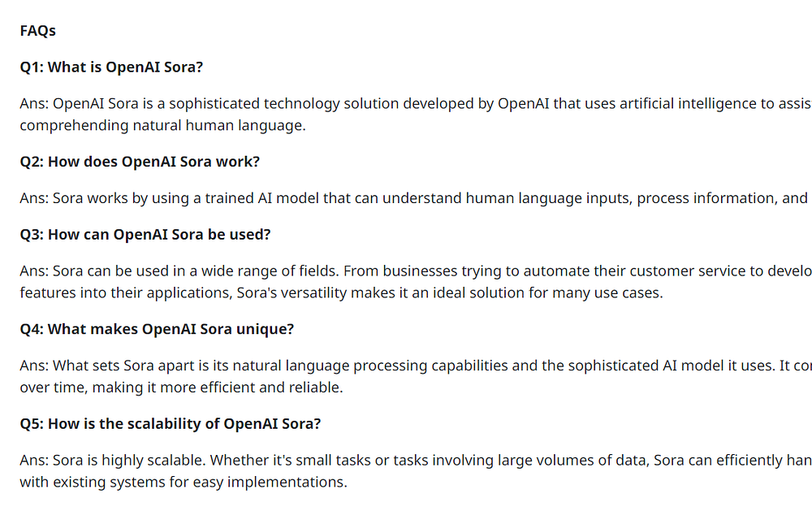The width and height of the screenshot is (812, 511).
Task: Click the 'Q2: How does OpenAI Sora work?' heading
Action: (x=140, y=162)
